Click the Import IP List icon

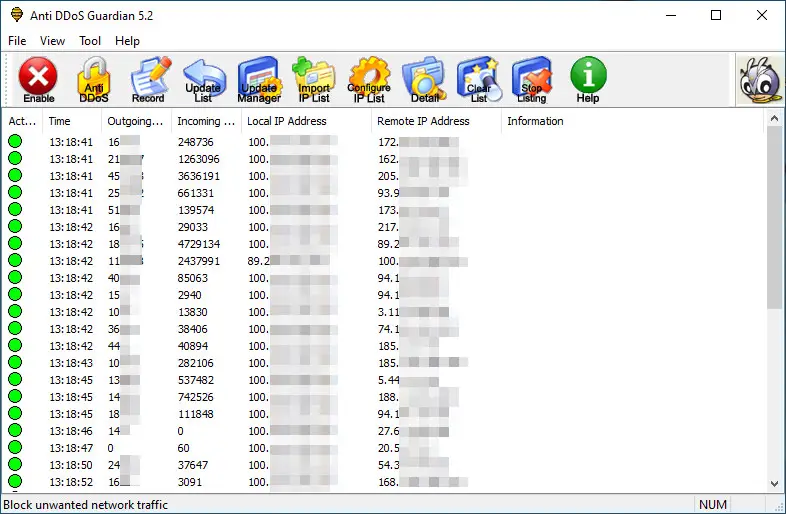(x=314, y=80)
